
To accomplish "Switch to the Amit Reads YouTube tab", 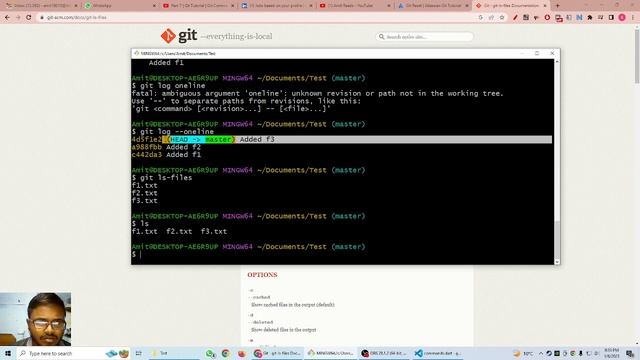I will tap(355, 6).
